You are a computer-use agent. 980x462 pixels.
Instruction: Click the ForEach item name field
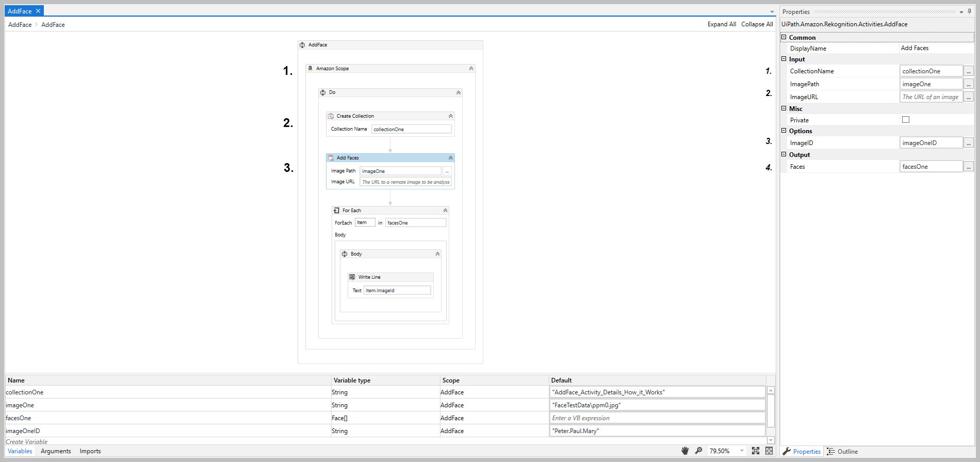[x=365, y=222]
